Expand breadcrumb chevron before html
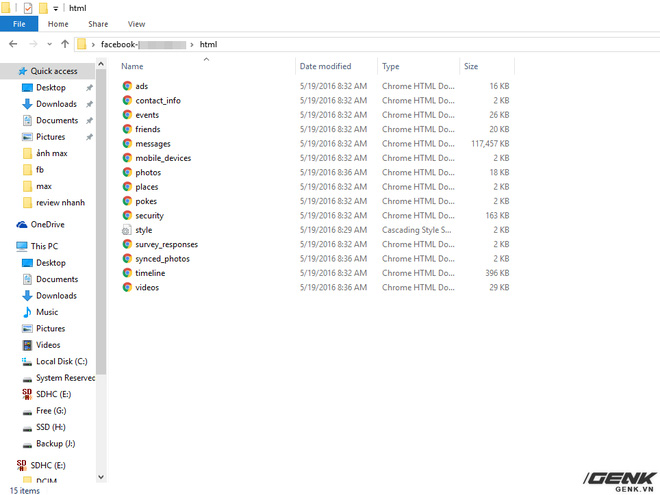660x495 pixels. 192,44
